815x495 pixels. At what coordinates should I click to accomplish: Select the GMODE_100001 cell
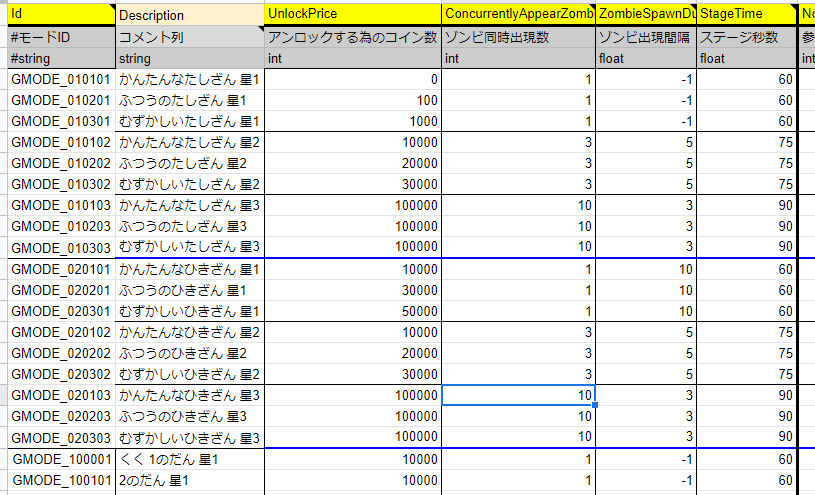pyautogui.click(x=58, y=459)
